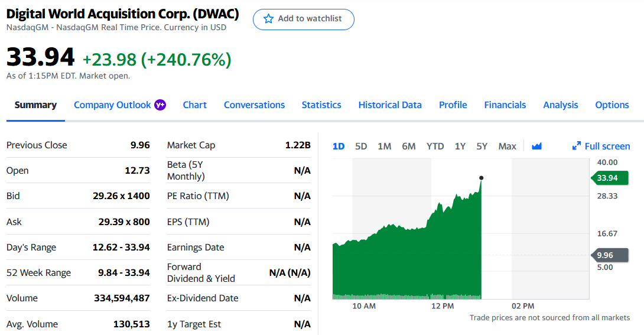
Task: Switch to the Chart tab
Action: pos(195,105)
